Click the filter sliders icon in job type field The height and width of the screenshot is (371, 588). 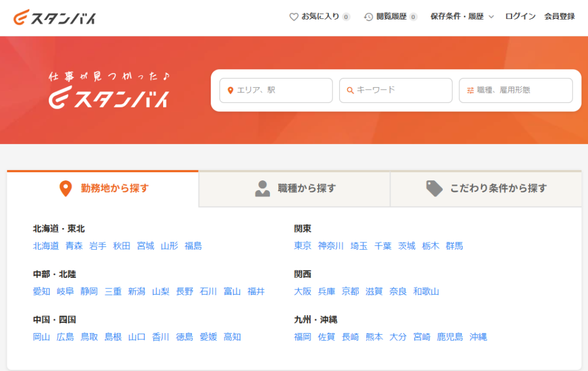tap(470, 90)
